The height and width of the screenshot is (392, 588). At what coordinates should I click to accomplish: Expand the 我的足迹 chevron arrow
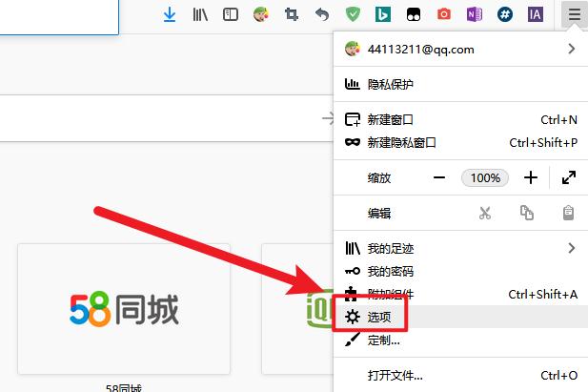point(571,248)
